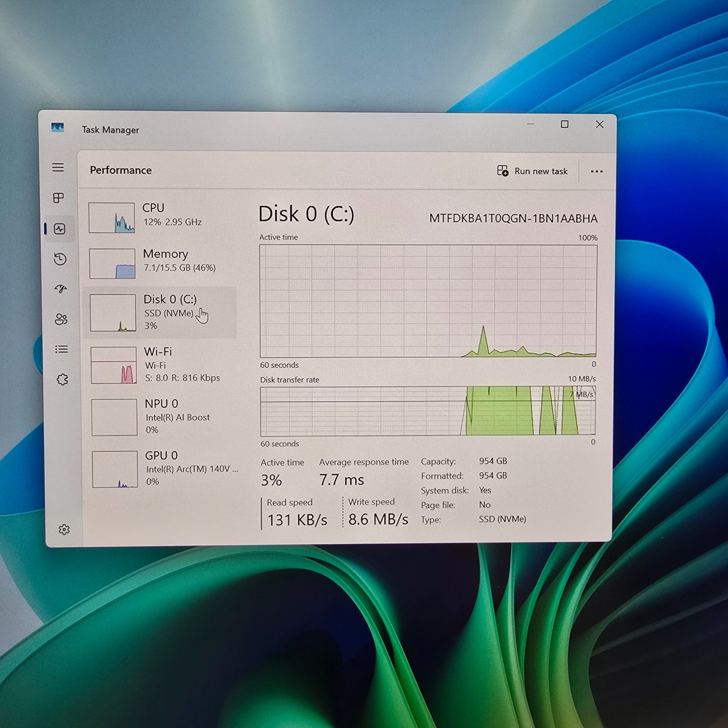Open the Users page icon
The image size is (728, 728).
pyautogui.click(x=61, y=319)
